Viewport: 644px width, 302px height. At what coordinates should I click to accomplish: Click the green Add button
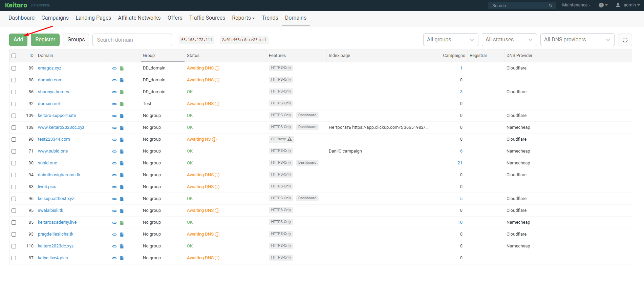click(x=18, y=40)
